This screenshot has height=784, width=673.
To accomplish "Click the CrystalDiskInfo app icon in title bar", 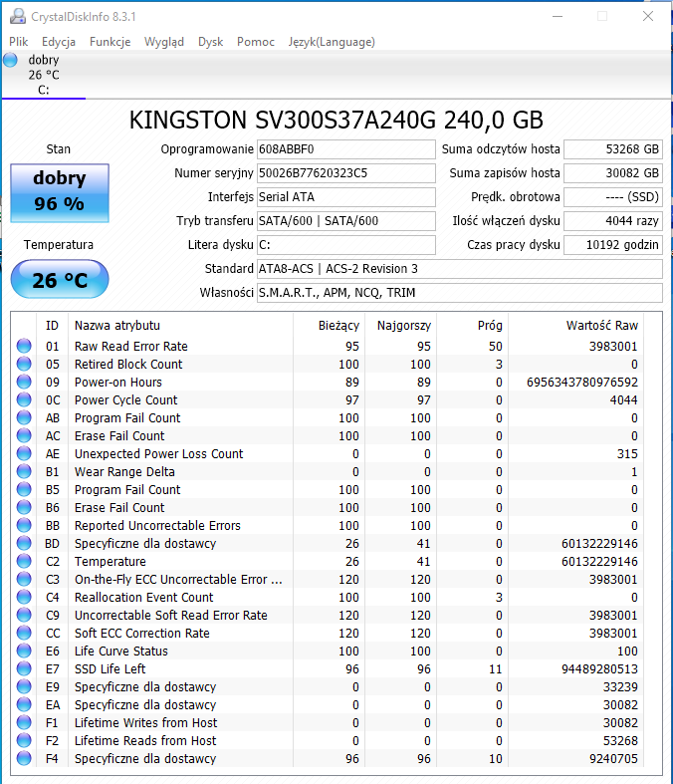I will 18,16.
